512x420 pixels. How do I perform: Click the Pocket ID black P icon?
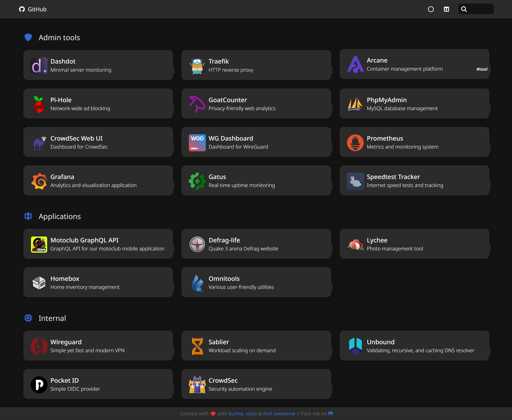tap(39, 385)
